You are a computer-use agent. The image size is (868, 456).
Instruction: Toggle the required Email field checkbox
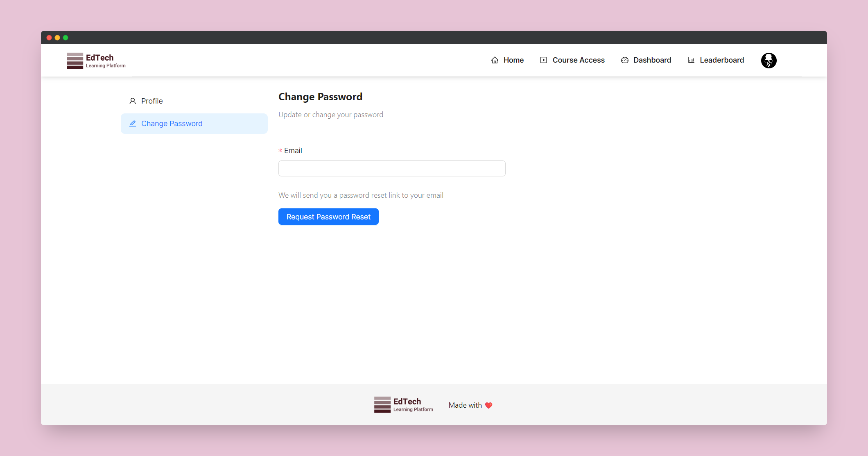pyautogui.click(x=280, y=150)
